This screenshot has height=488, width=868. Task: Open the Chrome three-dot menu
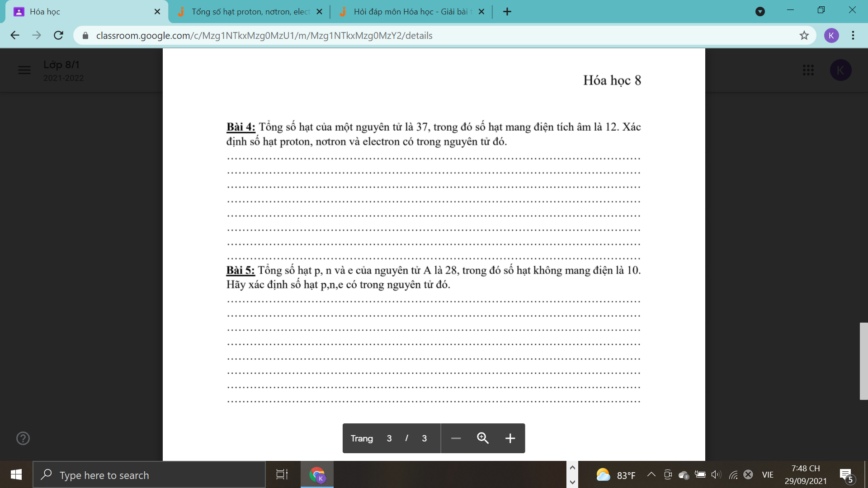tap(853, 35)
